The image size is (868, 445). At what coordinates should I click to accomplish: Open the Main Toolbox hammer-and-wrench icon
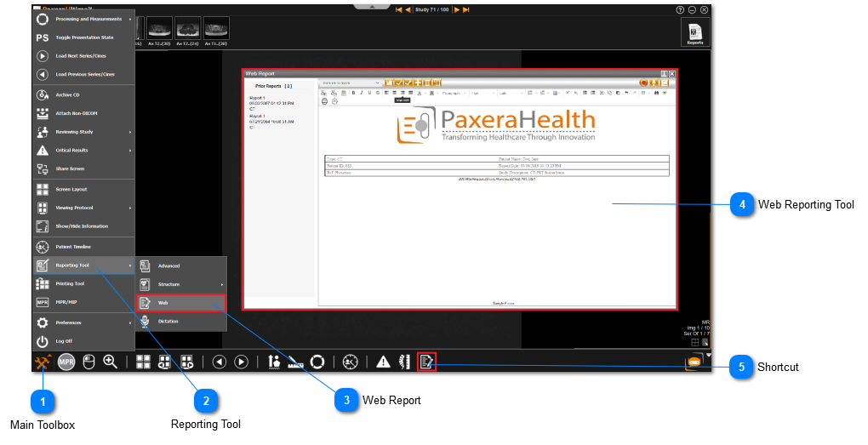point(42,362)
